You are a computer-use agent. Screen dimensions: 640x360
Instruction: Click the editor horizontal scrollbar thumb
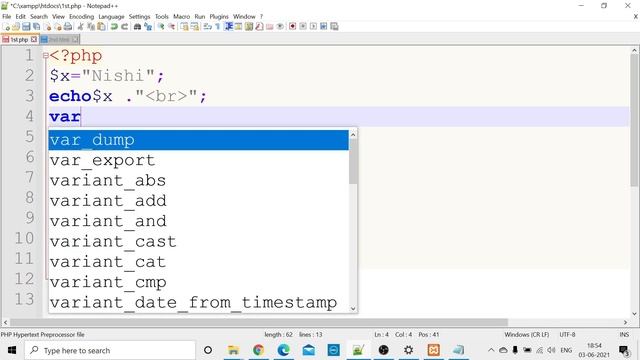pyautogui.click(x=258, y=322)
